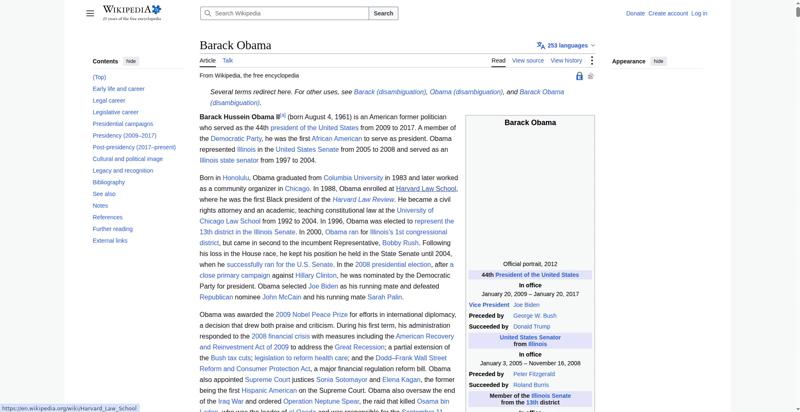Click the small icon beside the padlock
Screen dimensions: 800x412
click(591, 76)
